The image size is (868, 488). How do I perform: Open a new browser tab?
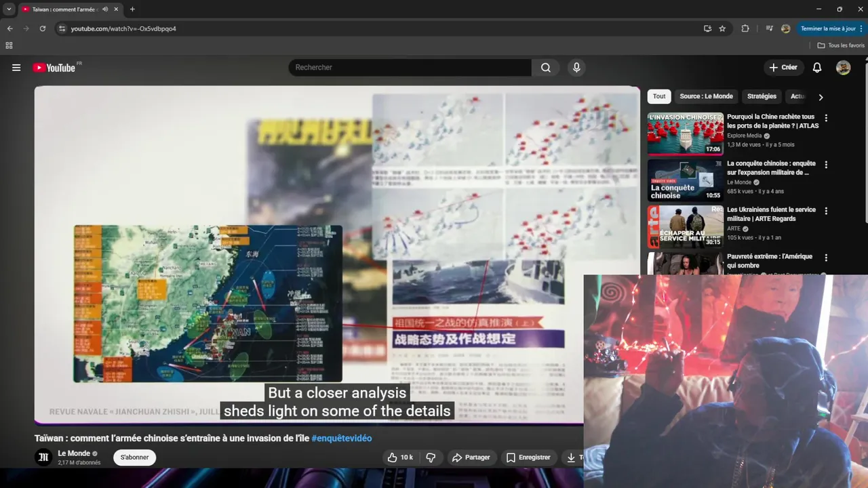coord(132,9)
